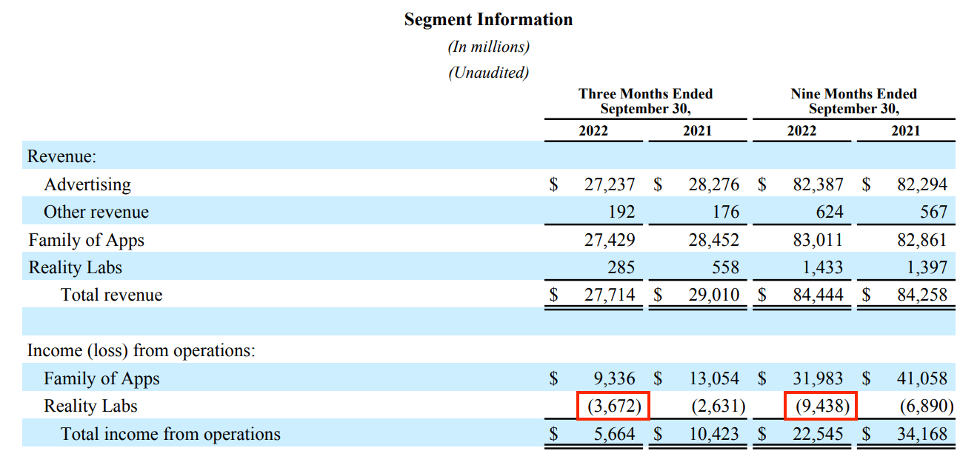Select the Nine Months Ended column header
The height and width of the screenshot is (468, 980).
pos(853,101)
